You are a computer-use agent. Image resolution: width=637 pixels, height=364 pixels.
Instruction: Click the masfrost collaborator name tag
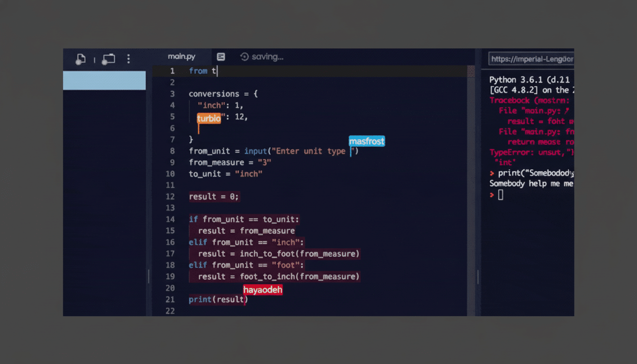coord(366,141)
